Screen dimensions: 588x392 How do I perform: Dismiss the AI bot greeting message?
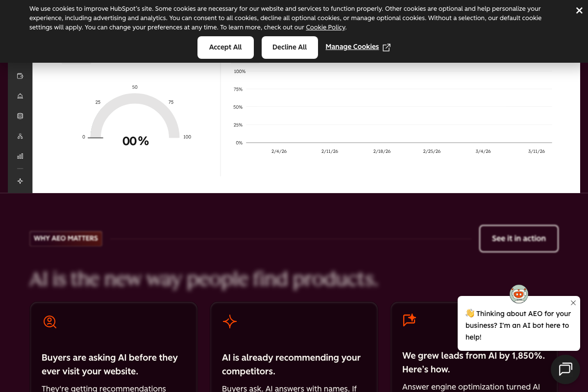573,303
